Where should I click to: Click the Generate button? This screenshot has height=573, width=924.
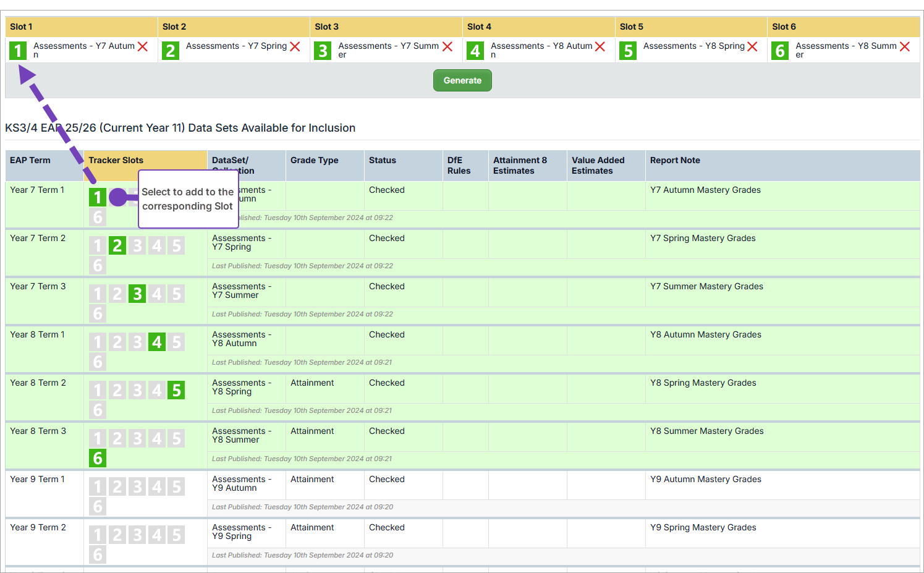(462, 80)
